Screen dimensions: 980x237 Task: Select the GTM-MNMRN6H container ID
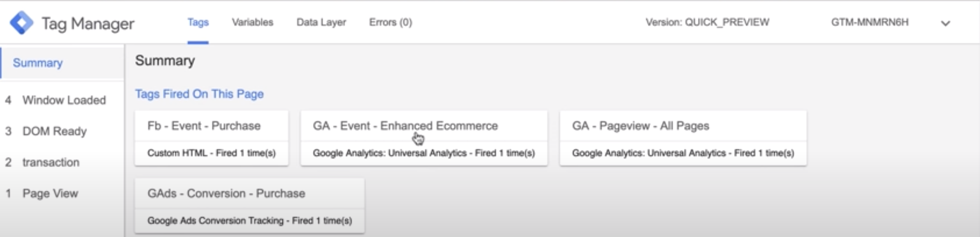tap(870, 22)
